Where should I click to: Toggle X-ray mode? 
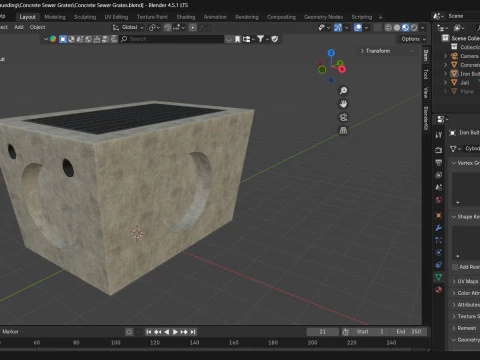[x=378, y=27]
